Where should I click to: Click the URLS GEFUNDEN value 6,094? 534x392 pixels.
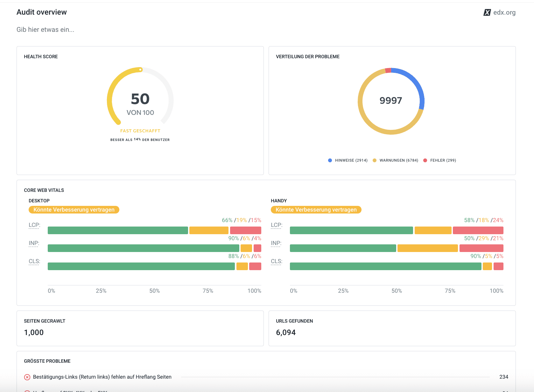(286, 332)
